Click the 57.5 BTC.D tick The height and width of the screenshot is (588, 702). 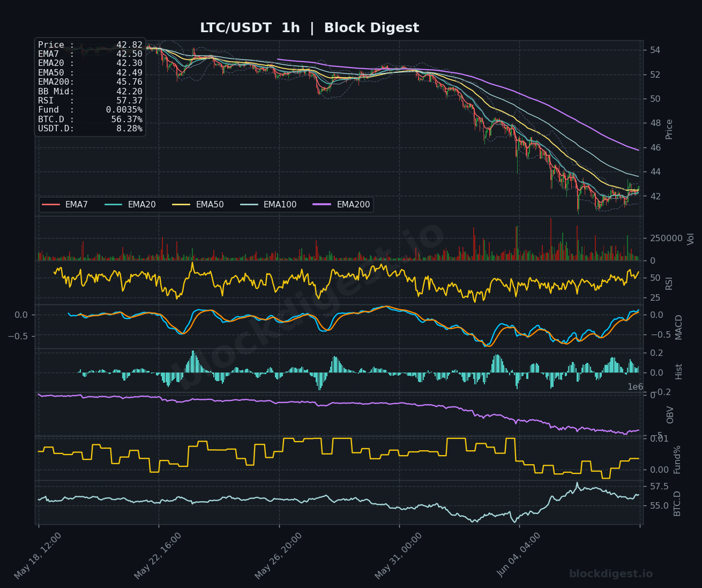click(x=659, y=487)
